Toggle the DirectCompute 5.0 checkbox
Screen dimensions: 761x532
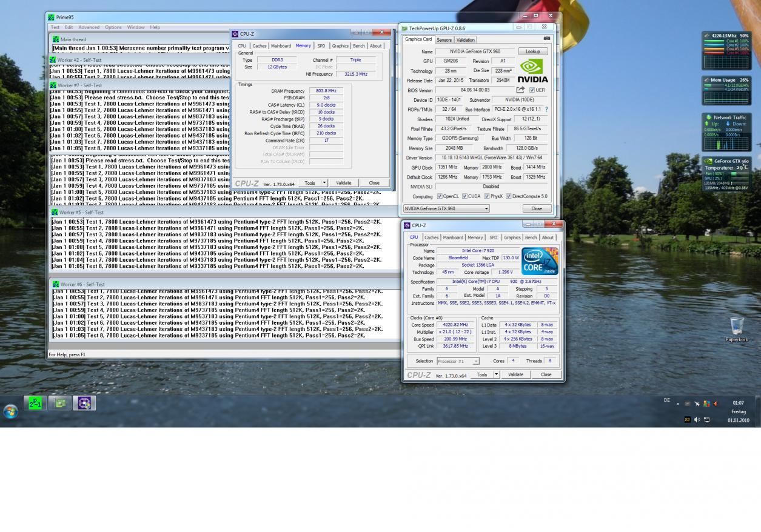click(x=509, y=196)
